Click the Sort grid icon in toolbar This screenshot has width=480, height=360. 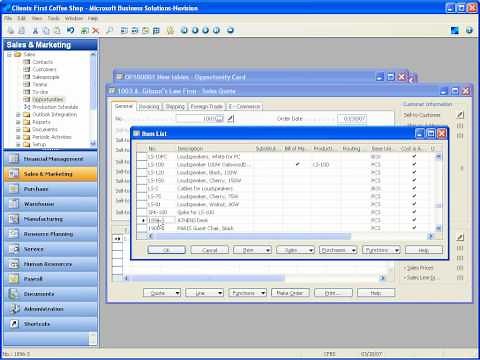coord(156,31)
